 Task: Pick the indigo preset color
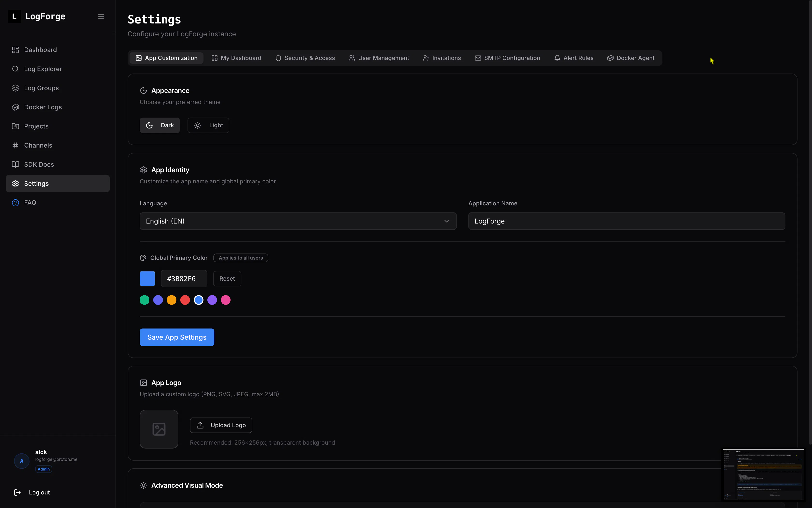158,300
